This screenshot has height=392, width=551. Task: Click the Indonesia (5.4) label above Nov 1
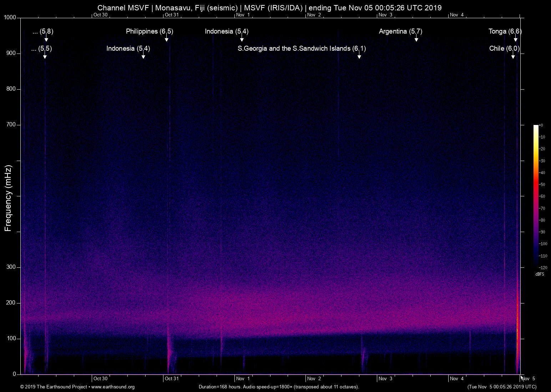pos(227,31)
